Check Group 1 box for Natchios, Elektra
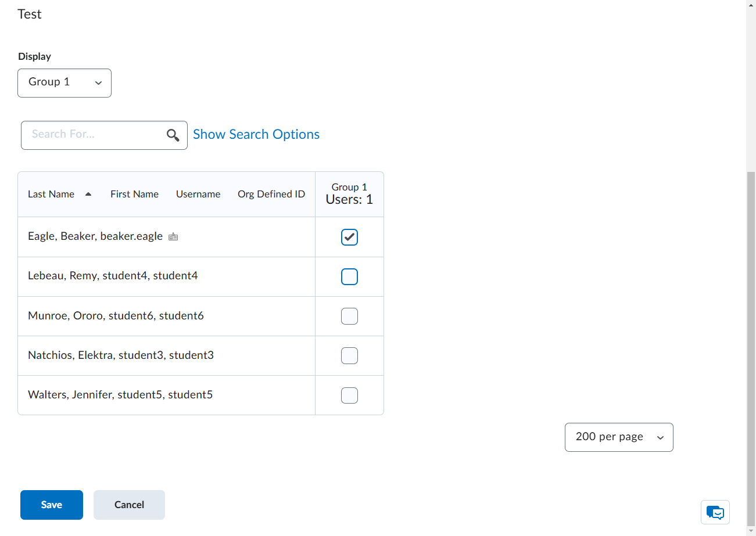 pos(349,355)
